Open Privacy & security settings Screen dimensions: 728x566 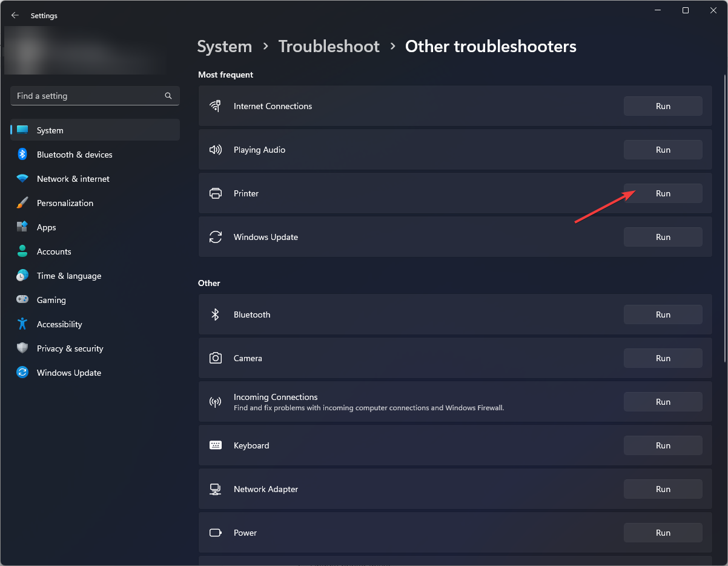click(x=95, y=348)
